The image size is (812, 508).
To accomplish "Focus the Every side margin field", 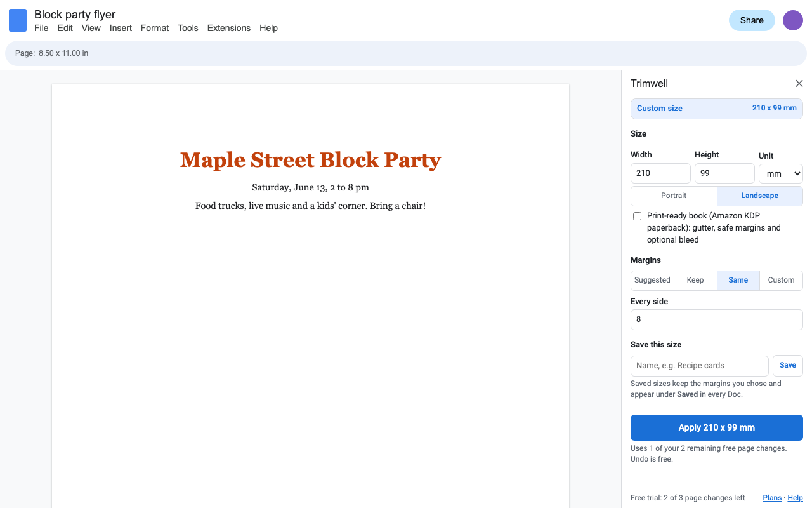I will click(717, 319).
